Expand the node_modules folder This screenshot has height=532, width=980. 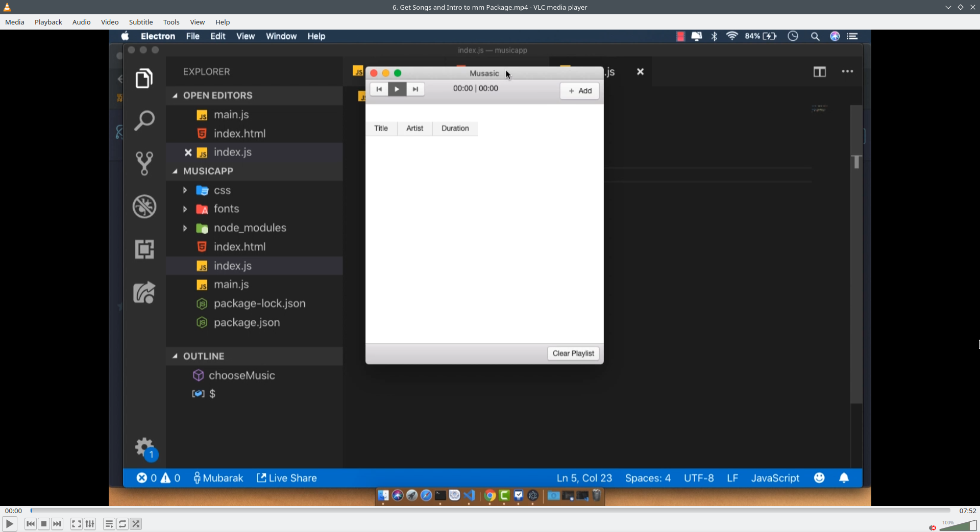(x=185, y=228)
